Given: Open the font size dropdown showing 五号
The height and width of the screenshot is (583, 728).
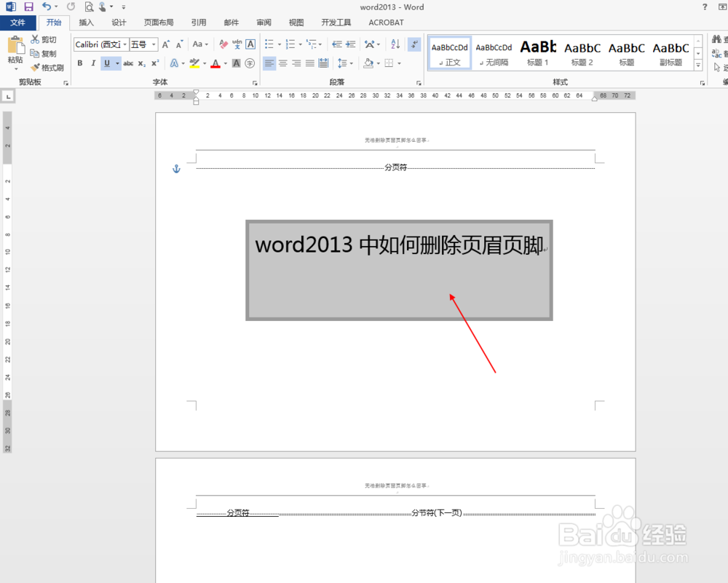Looking at the screenshot, I should [154, 44].
